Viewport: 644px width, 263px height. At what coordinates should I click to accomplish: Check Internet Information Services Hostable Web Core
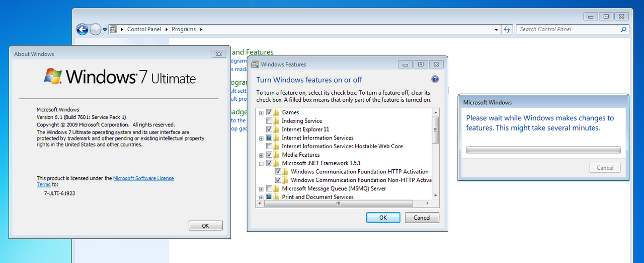(269, 146)
